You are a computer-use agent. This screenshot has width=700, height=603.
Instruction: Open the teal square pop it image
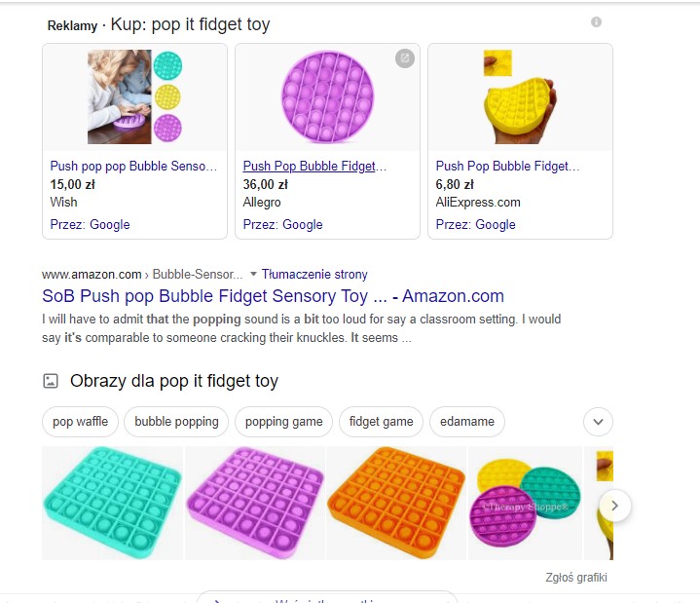click(112, 503)
